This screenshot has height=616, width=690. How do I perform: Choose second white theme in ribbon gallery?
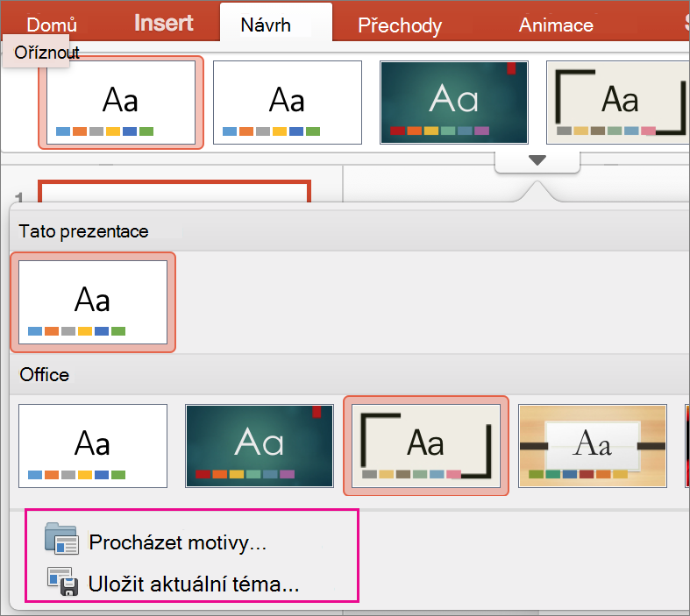288,103
